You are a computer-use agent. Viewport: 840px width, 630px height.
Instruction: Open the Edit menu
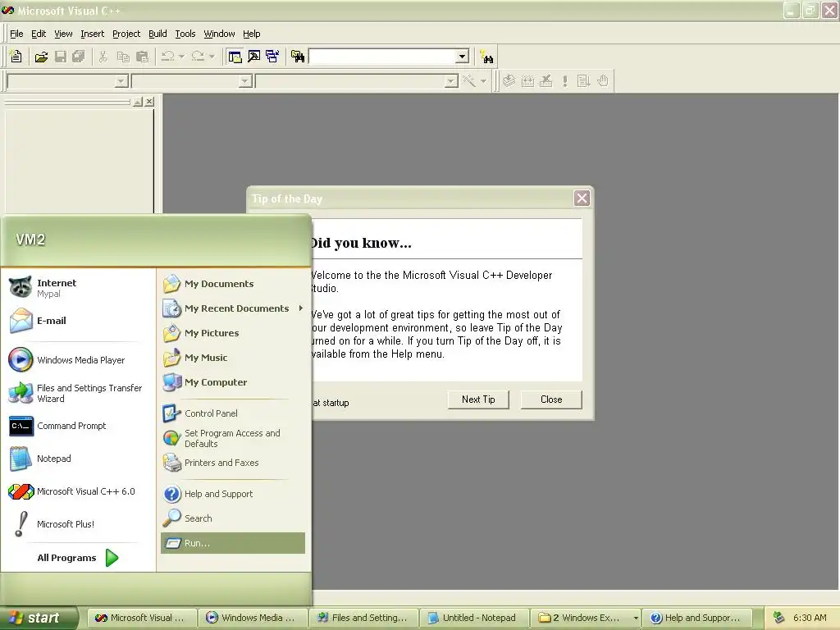(39, 34)
